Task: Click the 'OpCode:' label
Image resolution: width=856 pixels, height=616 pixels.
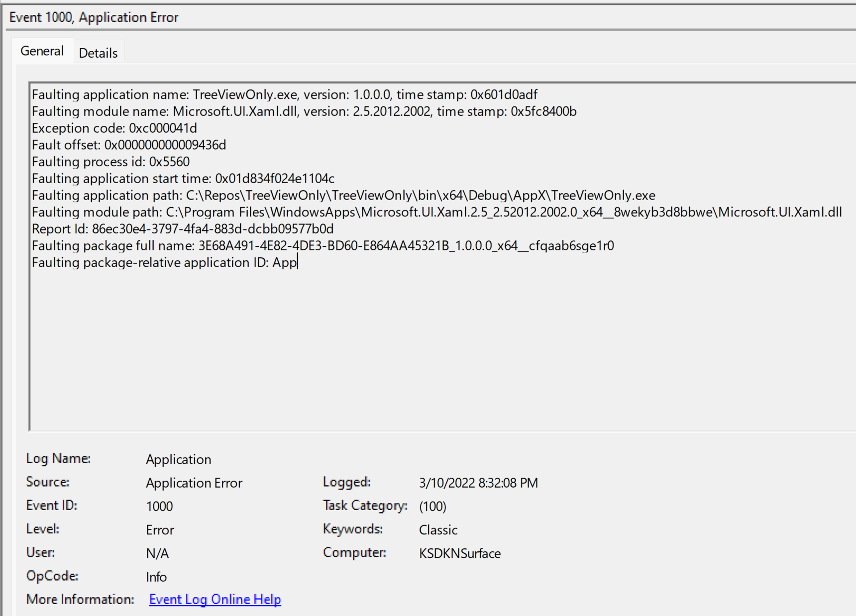Action: (52, 576)
